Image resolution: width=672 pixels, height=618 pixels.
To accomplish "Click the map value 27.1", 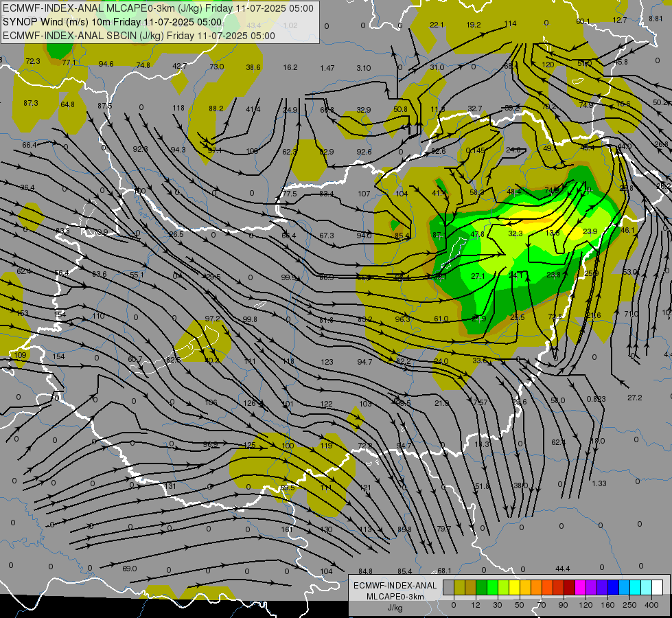I will coord(478,276).
